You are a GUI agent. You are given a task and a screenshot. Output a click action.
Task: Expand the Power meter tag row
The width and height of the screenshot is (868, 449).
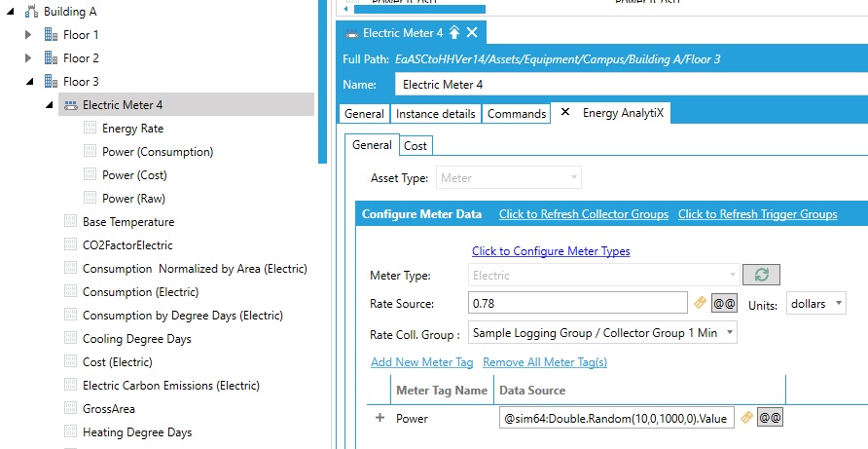[379, 418]
